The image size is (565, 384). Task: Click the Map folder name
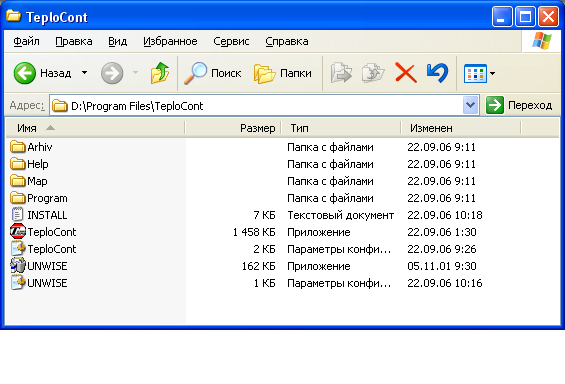(x=37, y=181)
